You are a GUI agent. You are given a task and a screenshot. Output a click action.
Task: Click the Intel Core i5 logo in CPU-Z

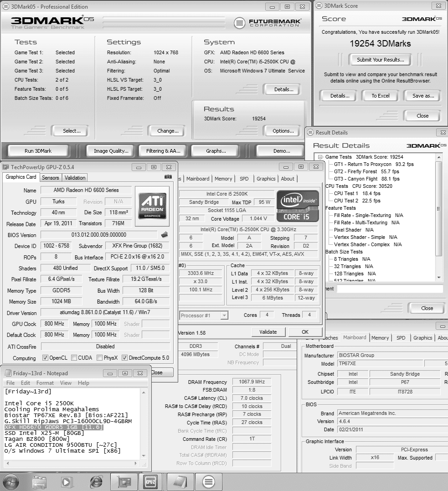298,206
